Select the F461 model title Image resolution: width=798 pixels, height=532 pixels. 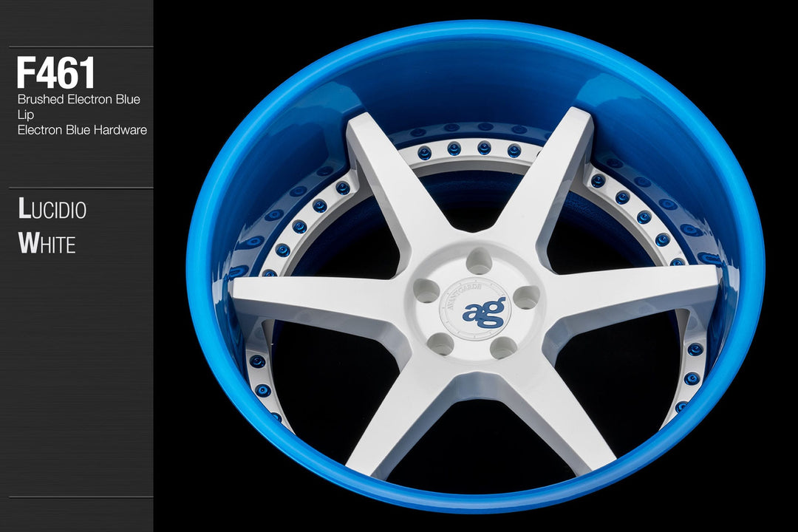coord(56,72)
